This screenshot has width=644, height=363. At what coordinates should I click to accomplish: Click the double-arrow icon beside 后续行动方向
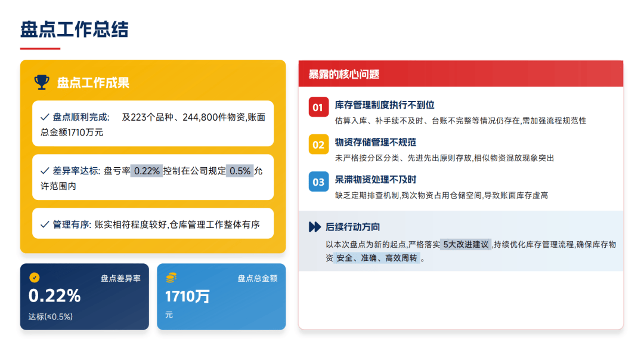314,227
